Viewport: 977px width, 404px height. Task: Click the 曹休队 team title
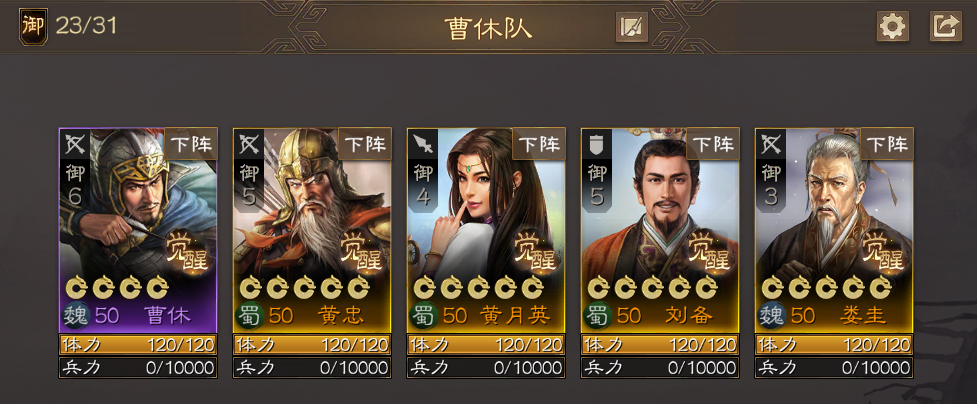[488, 27]
